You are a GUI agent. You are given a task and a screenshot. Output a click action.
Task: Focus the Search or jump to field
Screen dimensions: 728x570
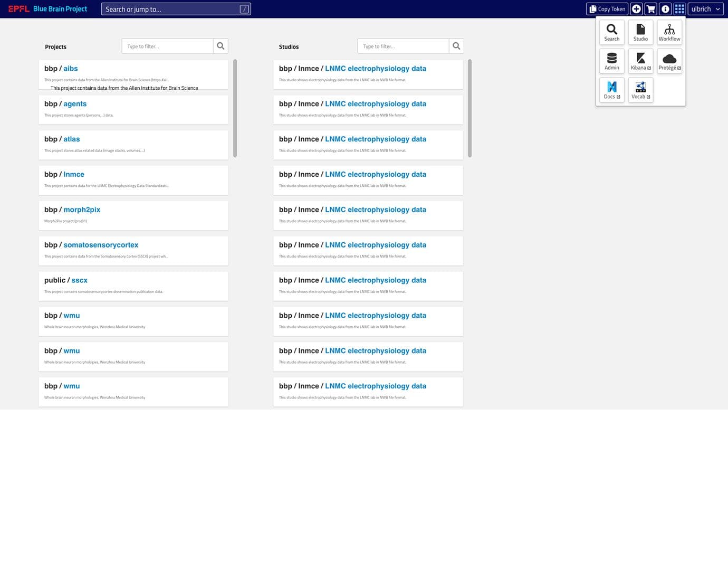point(176,9)
